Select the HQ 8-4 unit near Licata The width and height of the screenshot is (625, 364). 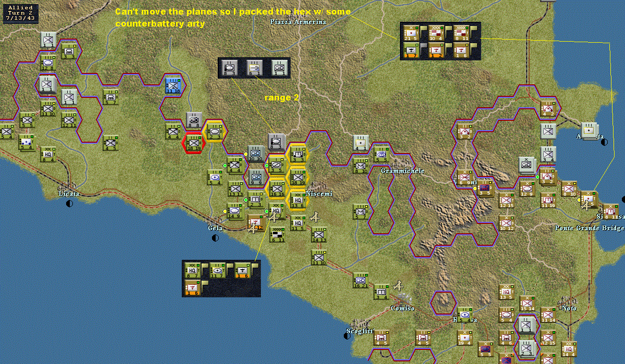48,153
